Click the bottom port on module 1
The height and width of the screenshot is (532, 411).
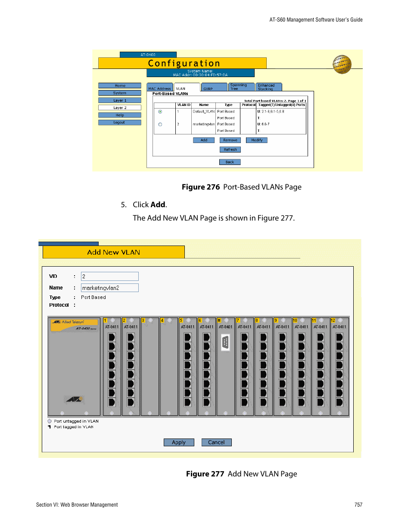(x=112, y=402)
